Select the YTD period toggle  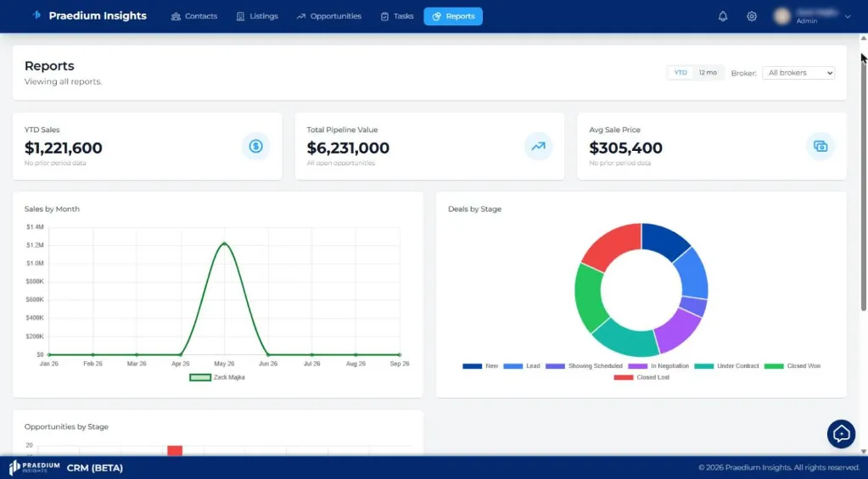click(x=680, y=72)
